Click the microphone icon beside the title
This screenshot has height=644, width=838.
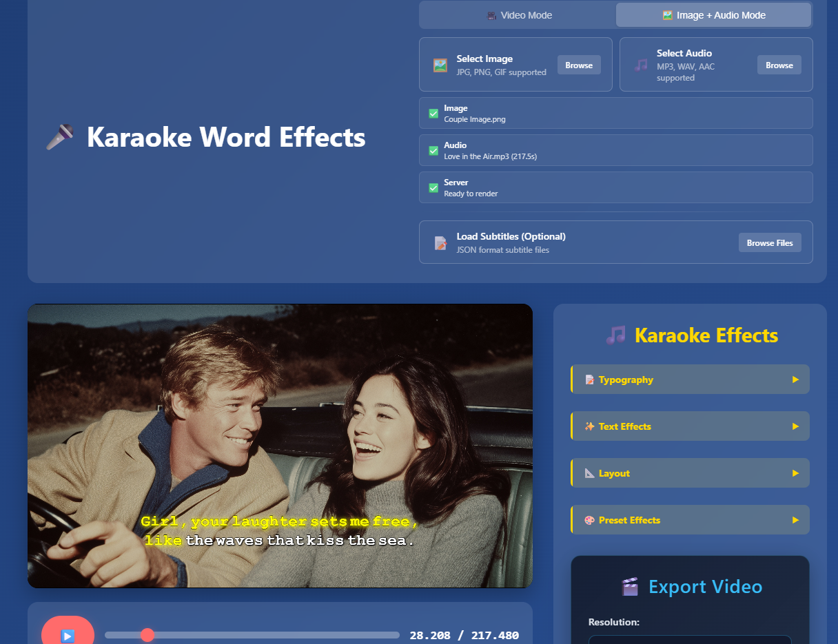point(60,137)
